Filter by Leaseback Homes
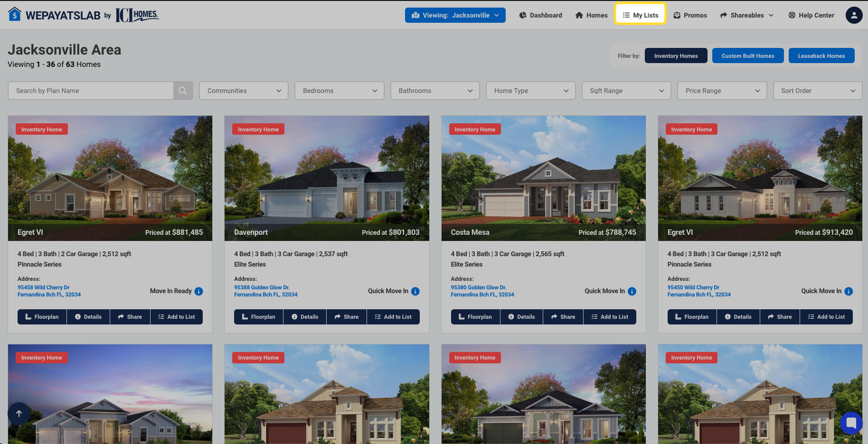The width and height of the screenshot is (868, 444). click(821, 55)
